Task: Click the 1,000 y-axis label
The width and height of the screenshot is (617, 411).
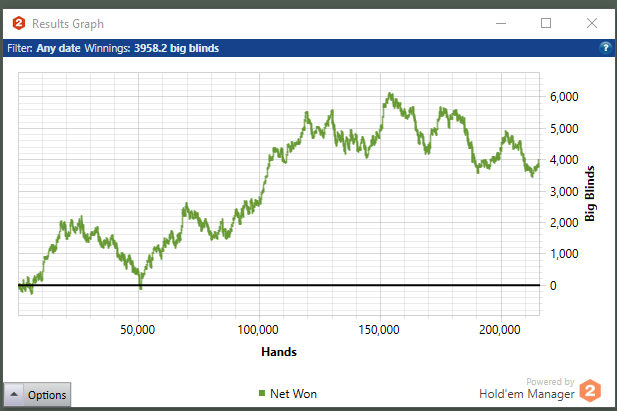Action: 564,254
